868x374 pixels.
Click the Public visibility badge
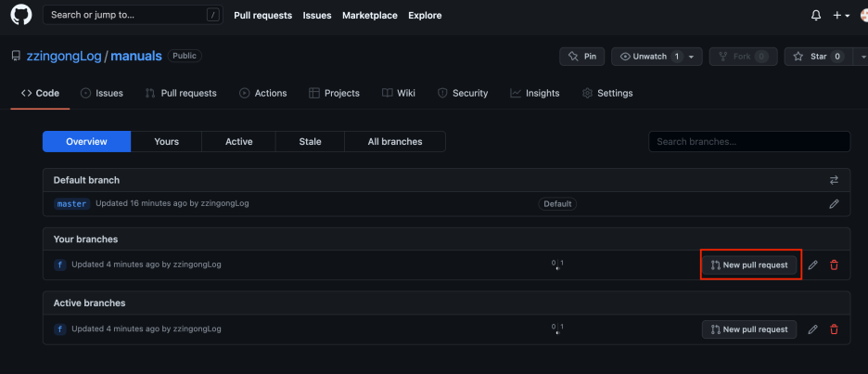(x=185, y=56)
